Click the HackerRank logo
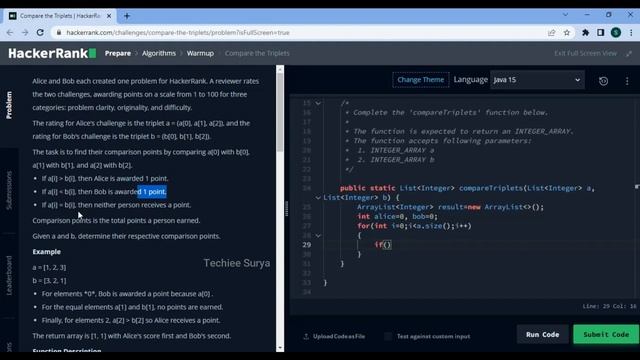This screenshot has height=360, width=640. tap(52, 53)
